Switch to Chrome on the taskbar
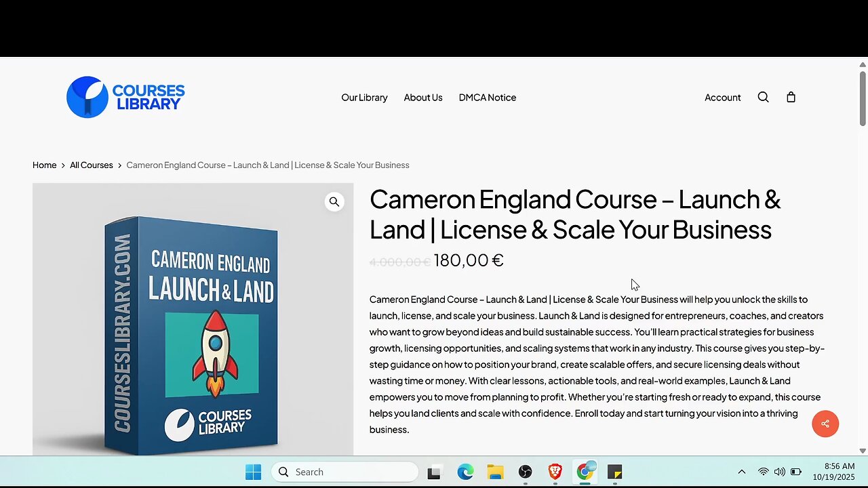This screenshot has height=488, width=868. [585, 472]
